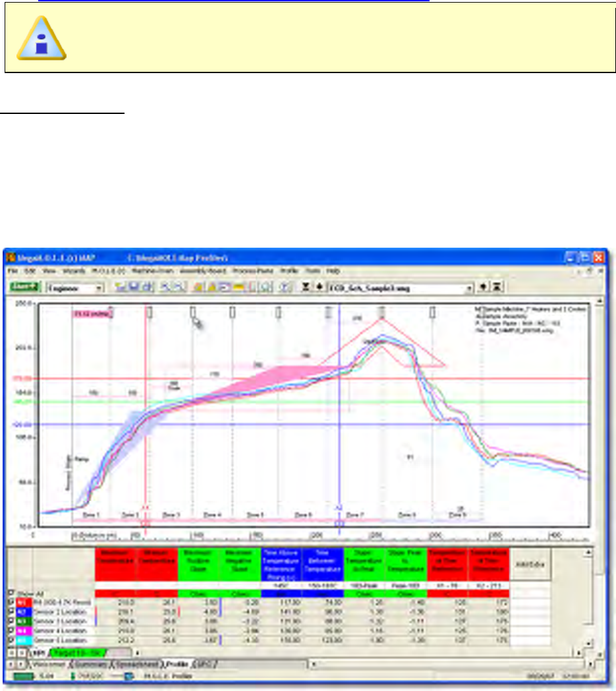Click the blue sensor 2 color swatch
Viewport: 616px width, 691px height.
[24, 612]
